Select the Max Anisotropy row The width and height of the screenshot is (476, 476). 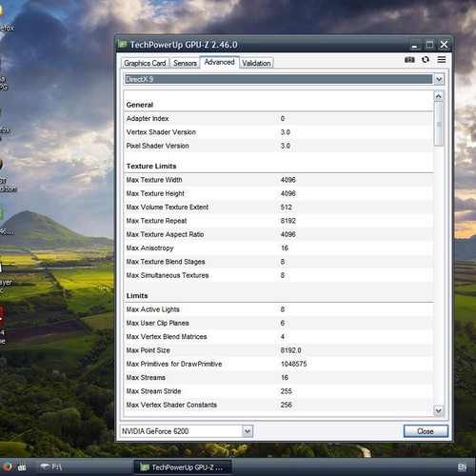pos(278,248)
